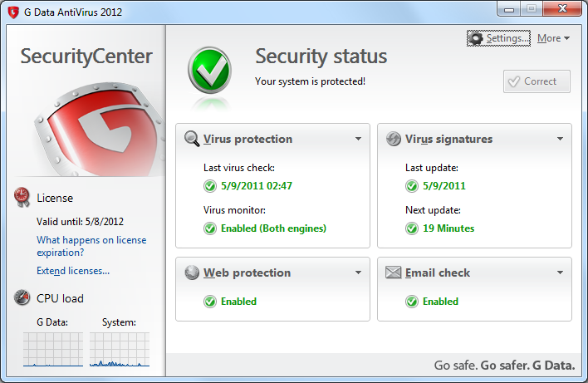Click the magnifier Virus protection icon
588x383 pixels.
point(192,139)
